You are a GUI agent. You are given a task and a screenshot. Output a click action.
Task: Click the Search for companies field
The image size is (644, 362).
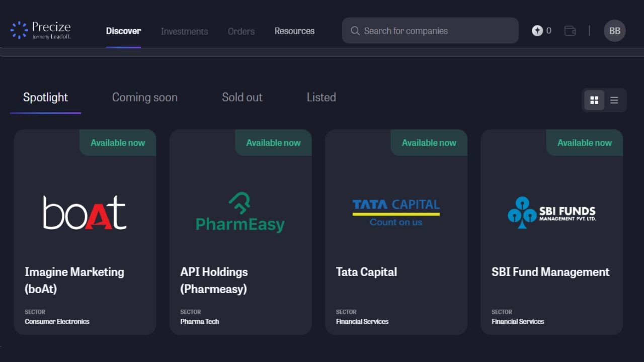tap(430, 31)
